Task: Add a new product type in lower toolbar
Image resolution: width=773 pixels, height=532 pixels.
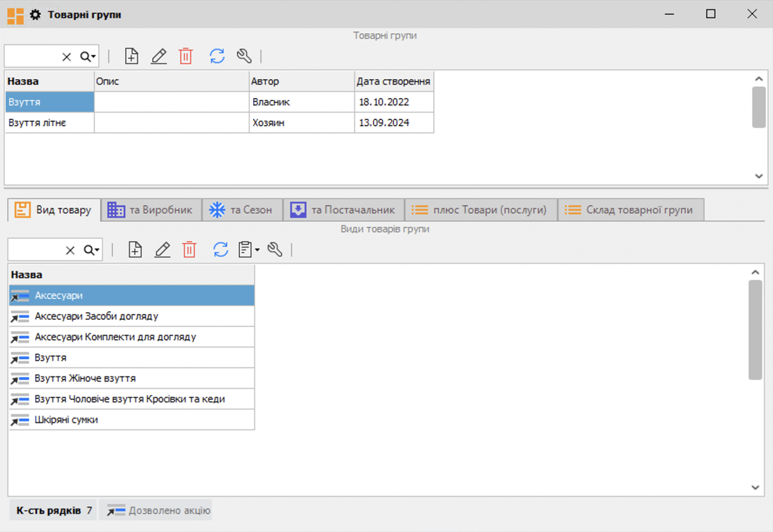Action: click(135, 250)
